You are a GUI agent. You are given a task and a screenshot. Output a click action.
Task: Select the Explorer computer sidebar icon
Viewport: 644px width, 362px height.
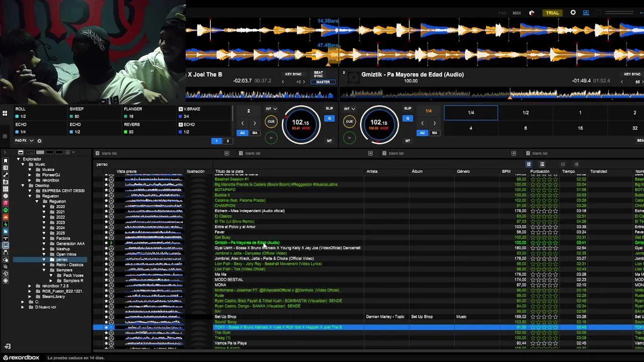point(6,245)
